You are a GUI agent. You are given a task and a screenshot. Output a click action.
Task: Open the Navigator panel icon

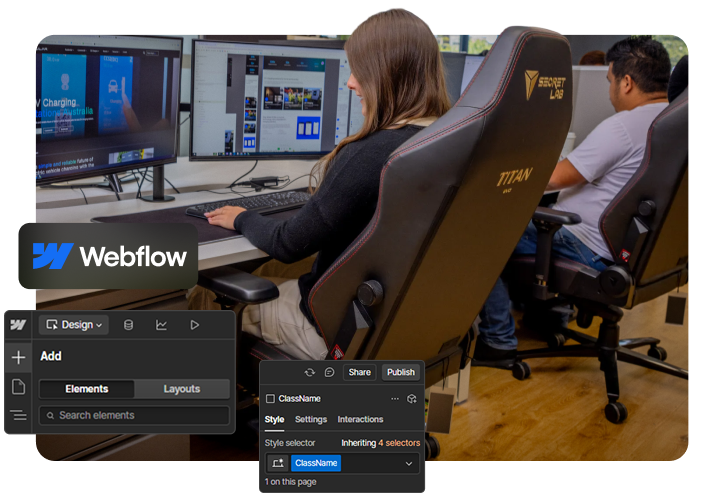(18, 415)
